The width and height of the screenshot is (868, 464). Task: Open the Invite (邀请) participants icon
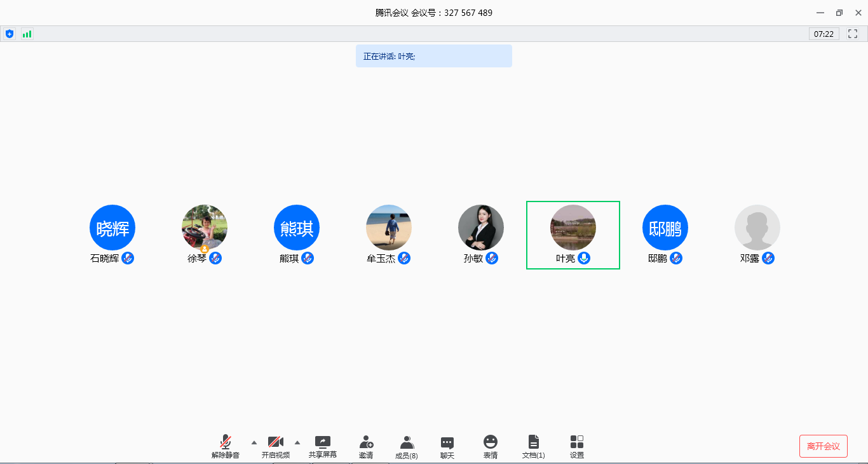coord(366,447)
